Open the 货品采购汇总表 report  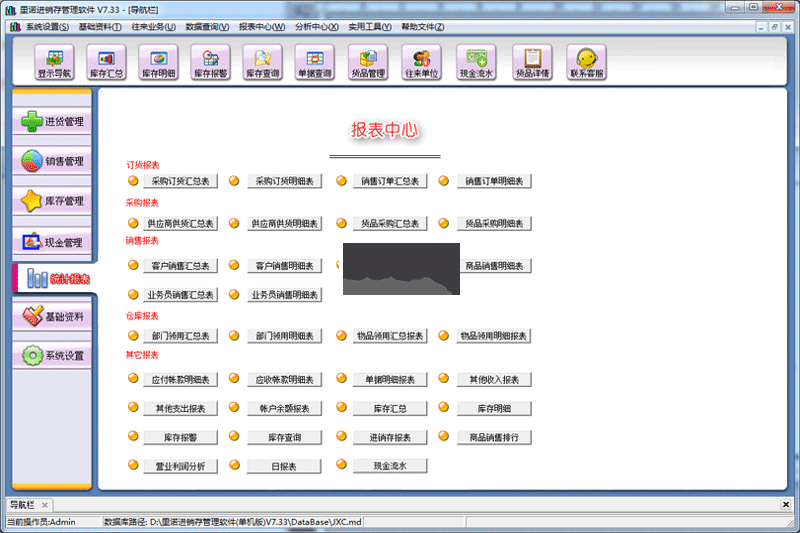click(x=390, y=223)
